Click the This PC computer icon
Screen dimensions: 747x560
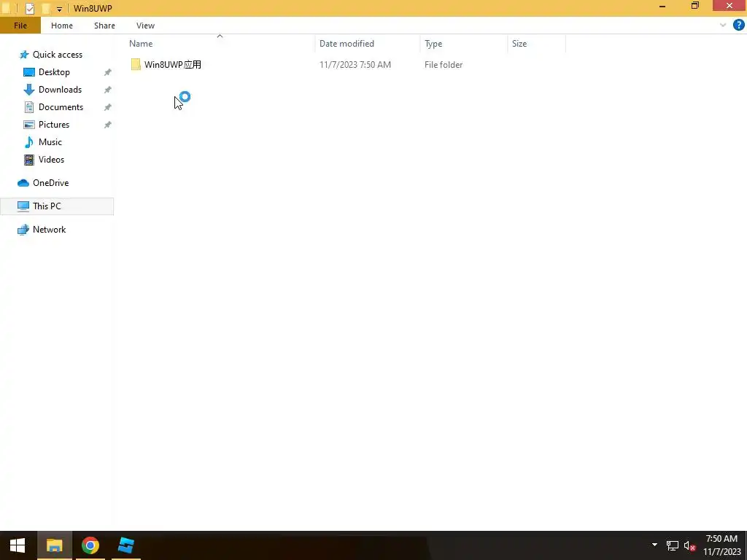(x=23, y=206)
